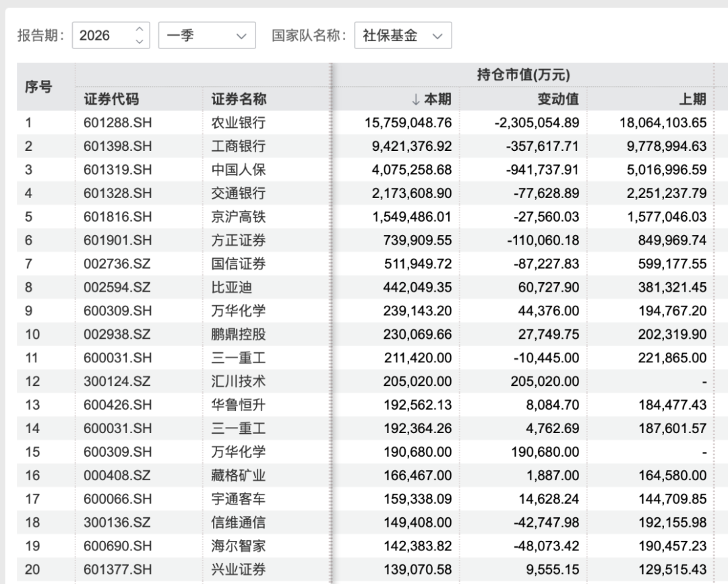Select stock code 002736.SZ
The height and width of the screenshot is (584, 728).
[117, 263]
